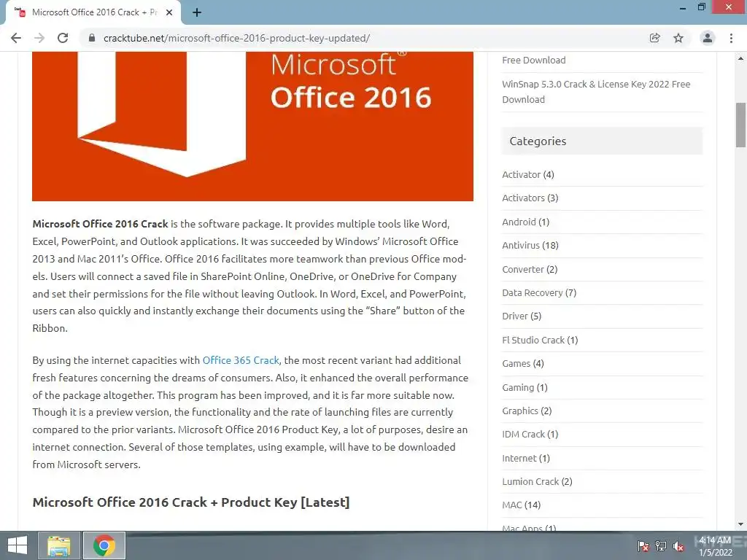Open the taskbar clock 4:14 AM
Screen dimensions: 747x560
point(715,545)
